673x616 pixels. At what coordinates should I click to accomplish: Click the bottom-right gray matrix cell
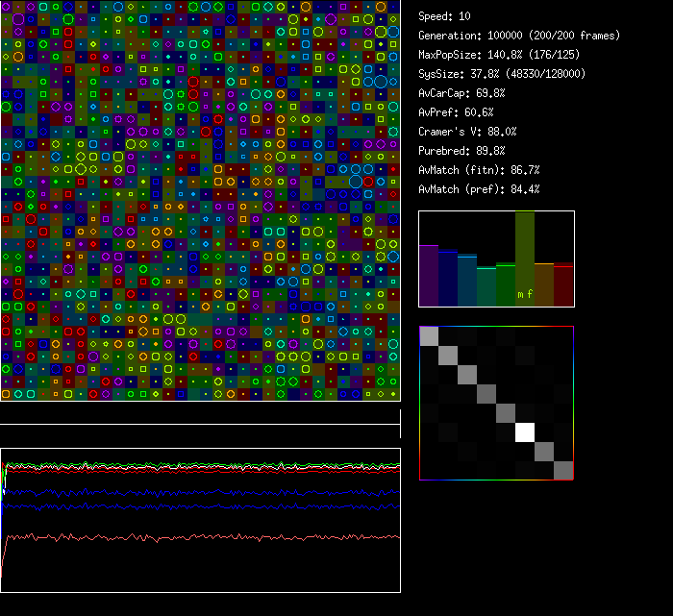tap(563, 470)
